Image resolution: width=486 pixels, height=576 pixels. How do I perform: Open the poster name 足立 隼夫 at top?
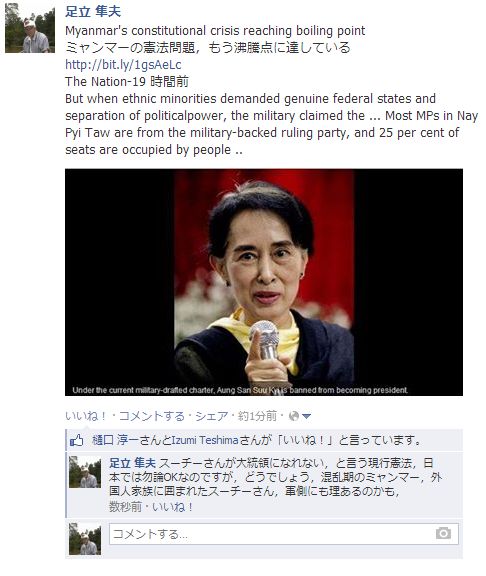click(93, 11)
